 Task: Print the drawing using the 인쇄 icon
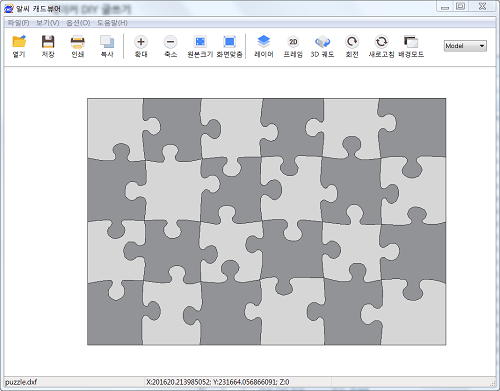click(x=78, y=46)
